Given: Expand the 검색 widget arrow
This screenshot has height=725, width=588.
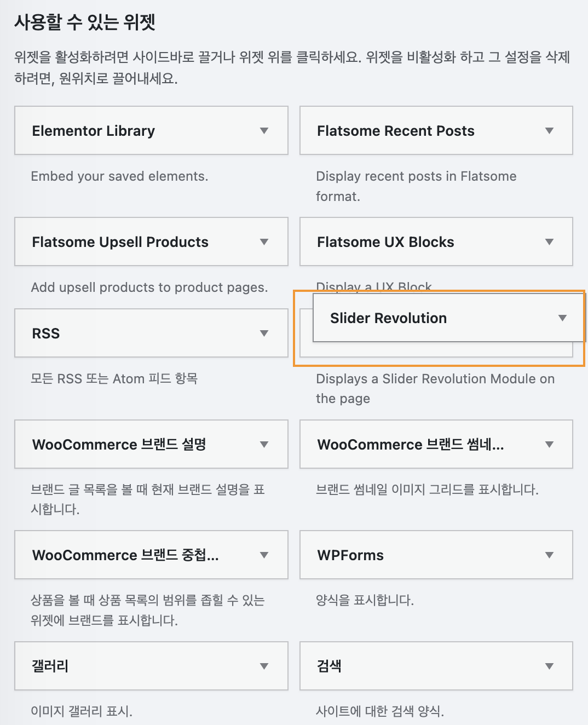Looking at the screenshot, I should [x=550, y=666].
